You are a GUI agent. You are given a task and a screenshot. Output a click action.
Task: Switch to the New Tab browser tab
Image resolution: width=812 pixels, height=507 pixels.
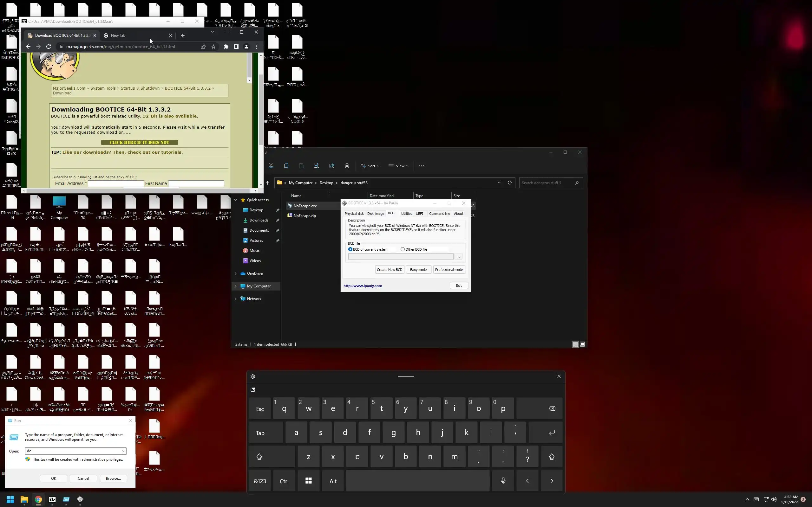pos(134,35)
